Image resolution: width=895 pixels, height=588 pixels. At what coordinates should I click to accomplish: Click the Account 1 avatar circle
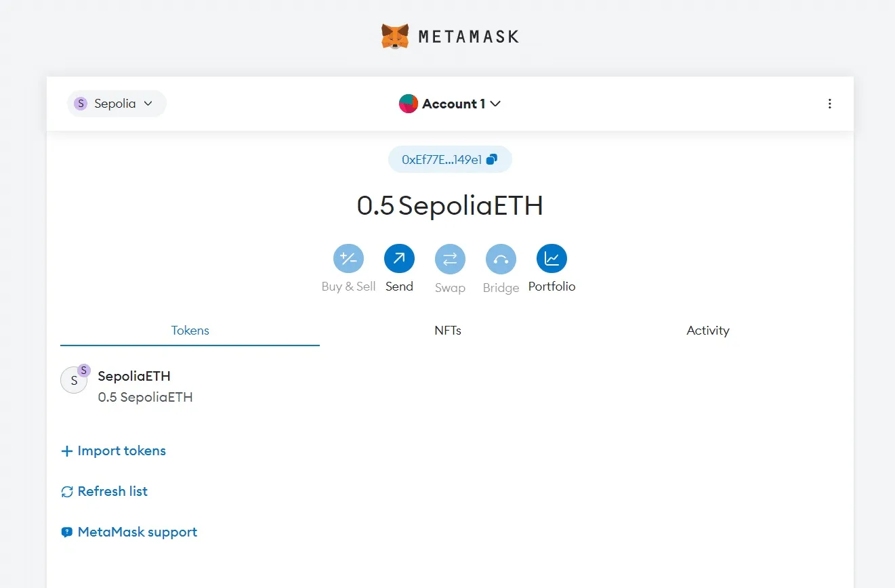click(x=408, y=104)
